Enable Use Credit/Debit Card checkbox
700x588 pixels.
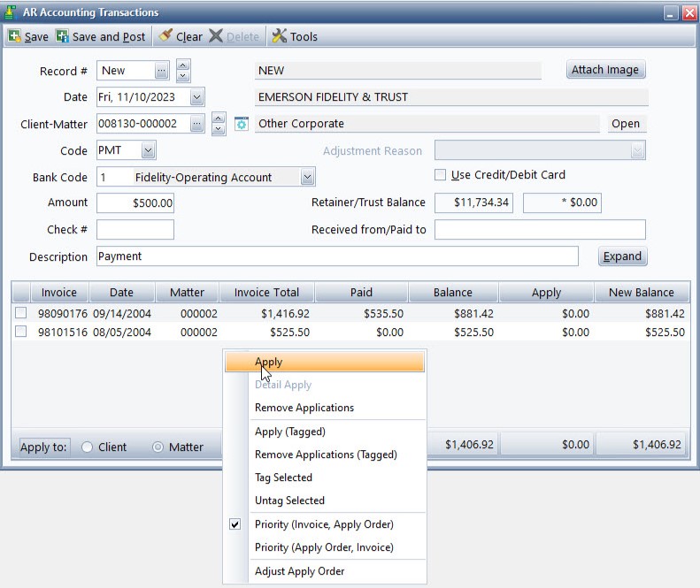(x=440, y=175)
